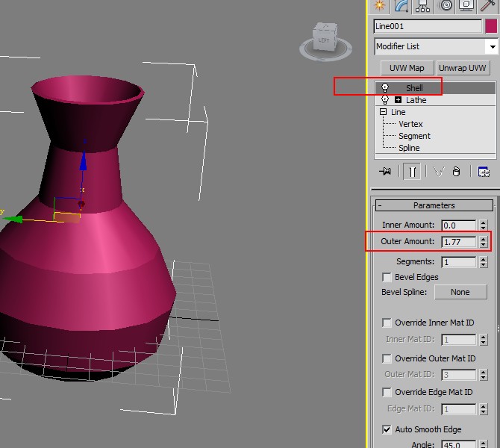500x448 pixels.
Task: Increase Inner Amount with spinner up
Action: (x=484, y=223)
